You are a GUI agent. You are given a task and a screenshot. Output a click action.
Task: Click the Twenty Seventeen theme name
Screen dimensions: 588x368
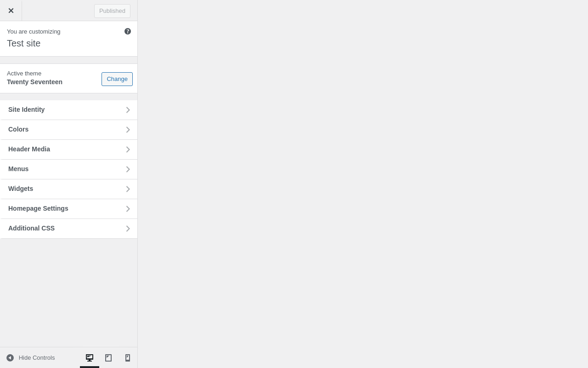(34, 82)
